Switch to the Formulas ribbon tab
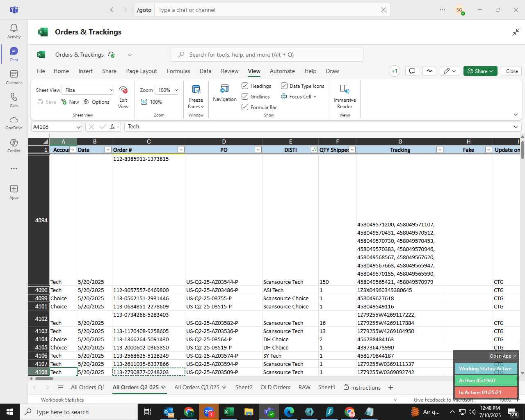This screenshot has width=525, height=420. [x=178, y=71]
